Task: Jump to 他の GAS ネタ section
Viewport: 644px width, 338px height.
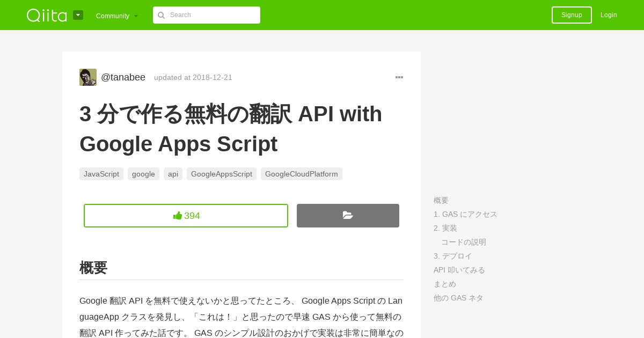Action: [458, 298]
